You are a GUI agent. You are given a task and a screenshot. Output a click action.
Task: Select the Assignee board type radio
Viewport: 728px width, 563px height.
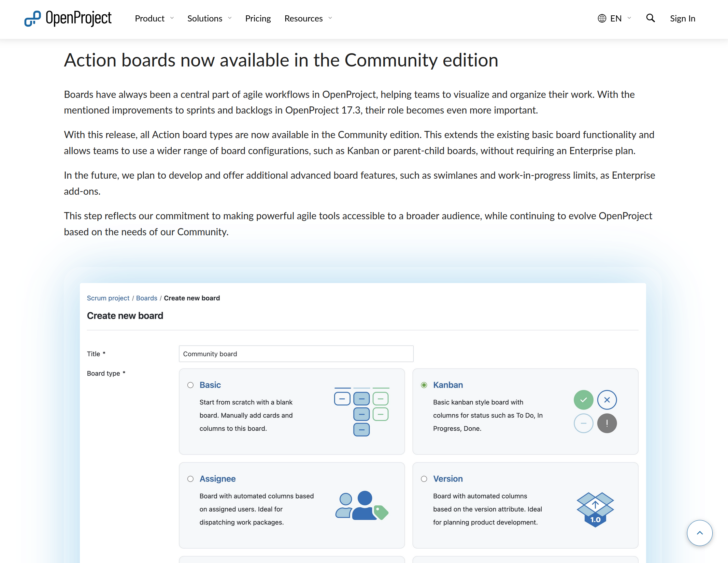click(x=190, y=479)
